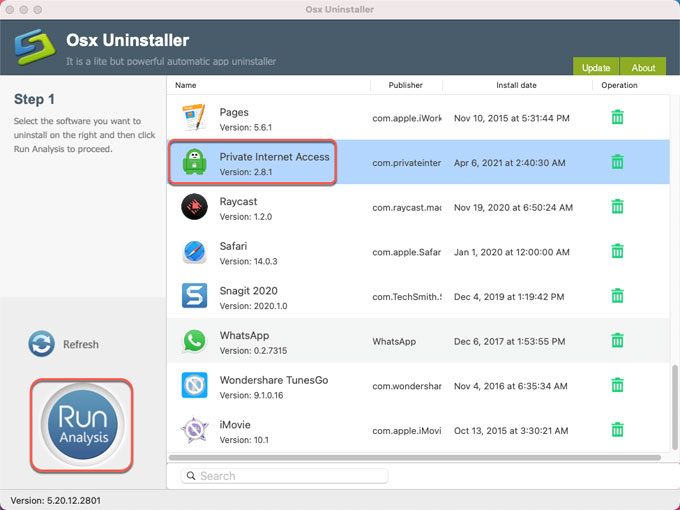Image resolution: width=680 pixels, height=510 pixels.
Task: Click publisher com.apple.iWork cell
Action: point(407,118)
